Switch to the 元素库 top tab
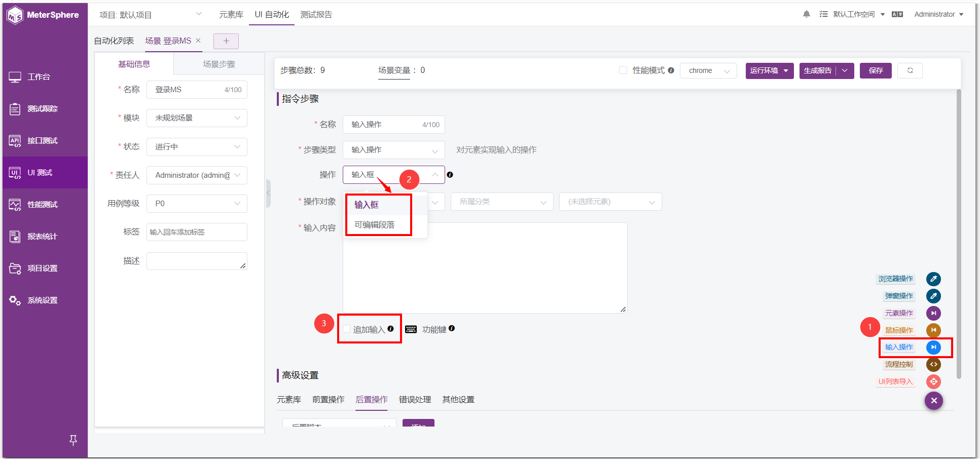Image resolution: width=980 pixels, height=462 pixels. (231, 15)
